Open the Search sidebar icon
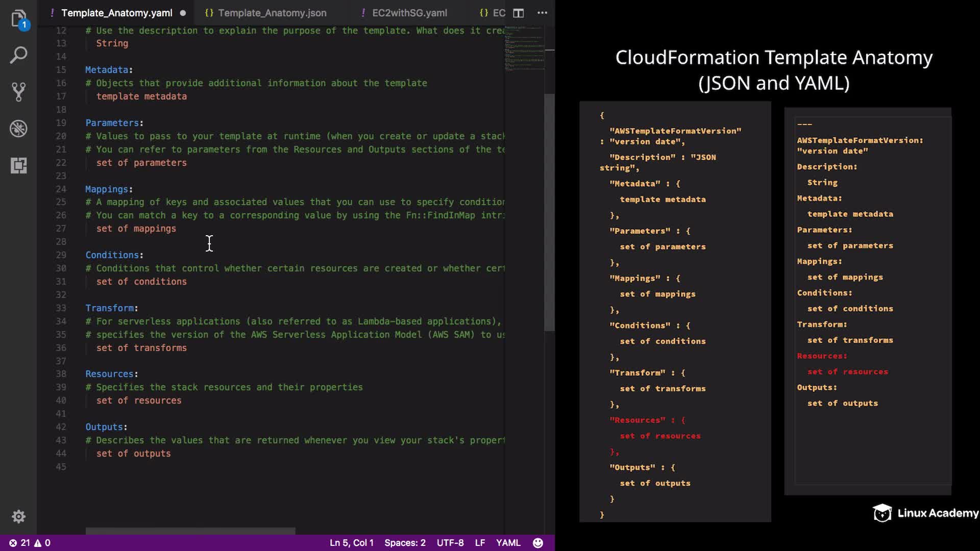 pos(18,55)
